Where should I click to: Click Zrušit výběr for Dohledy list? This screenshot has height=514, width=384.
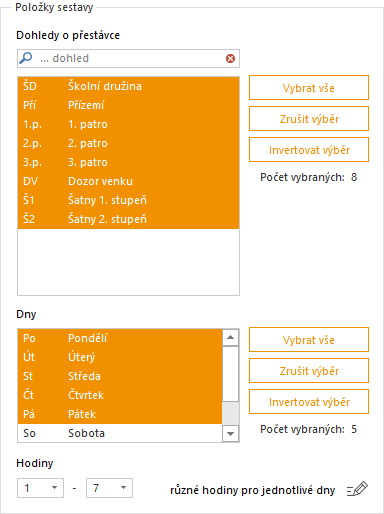click(x=309, y=119)
